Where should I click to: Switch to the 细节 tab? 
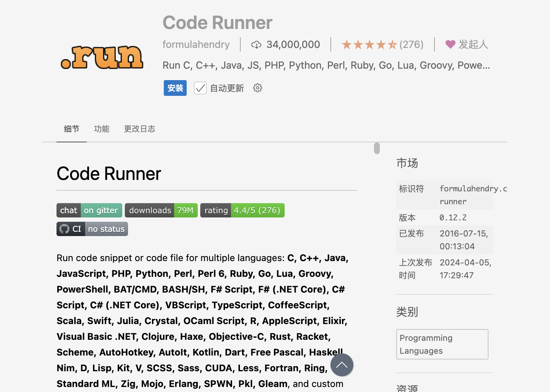[x=72, y=129]
